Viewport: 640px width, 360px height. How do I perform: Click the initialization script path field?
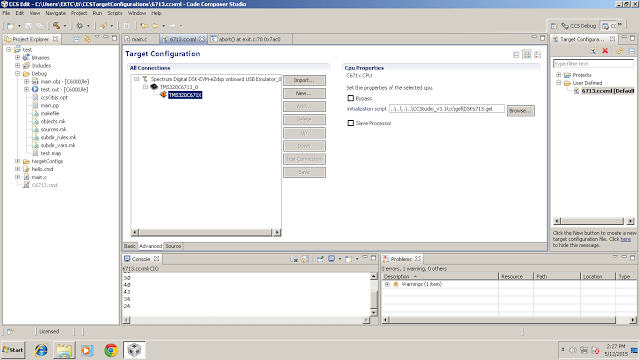(447, 109)
